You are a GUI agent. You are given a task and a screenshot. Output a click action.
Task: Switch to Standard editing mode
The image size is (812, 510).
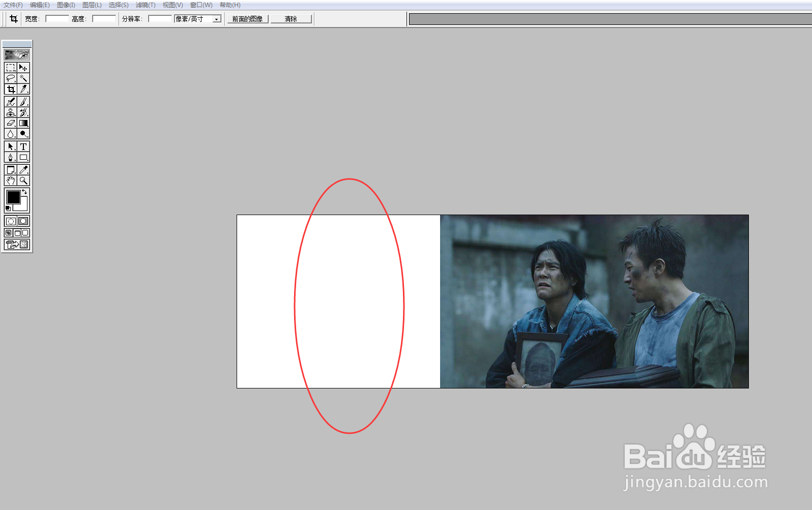pyautogui.click(x=11, y=221)
